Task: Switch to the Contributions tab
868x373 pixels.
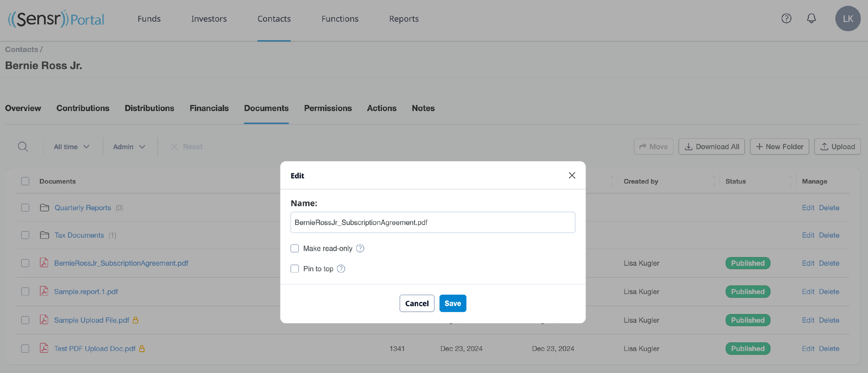Action: pos(83,108)
